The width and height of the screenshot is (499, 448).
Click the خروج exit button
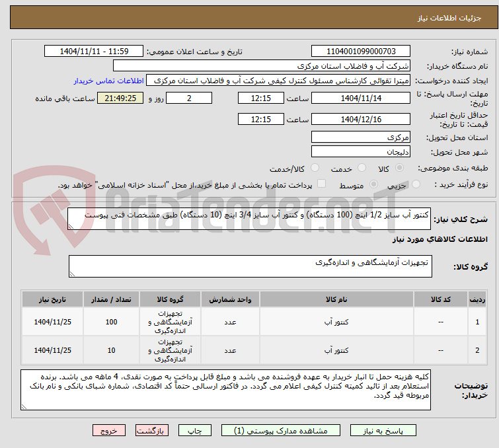tap(109, 431)
